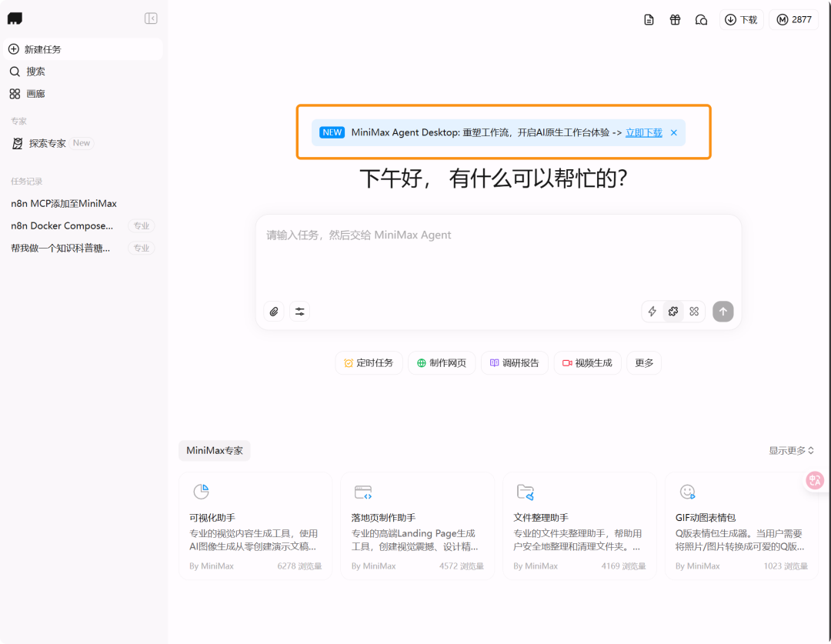Open the document icon in the top bar
This screenshot has height=644, width=831.
pos(649,19)
